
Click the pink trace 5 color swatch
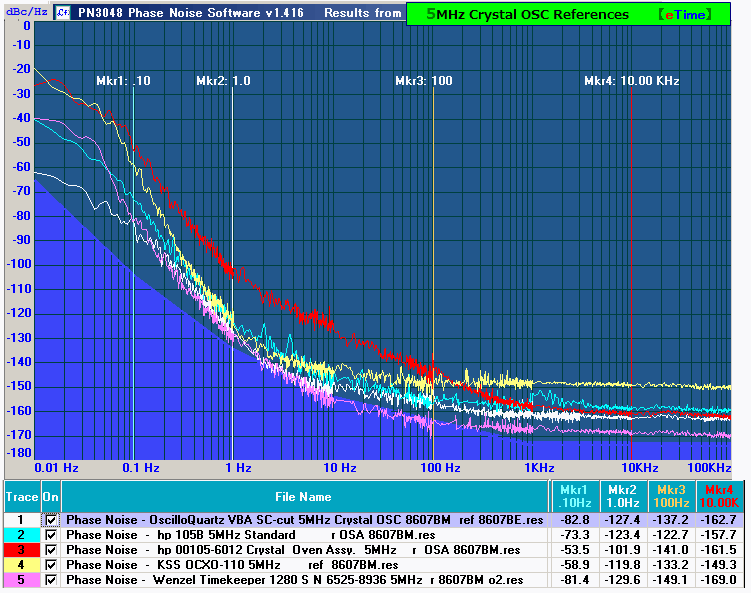(x=21, y=580)
